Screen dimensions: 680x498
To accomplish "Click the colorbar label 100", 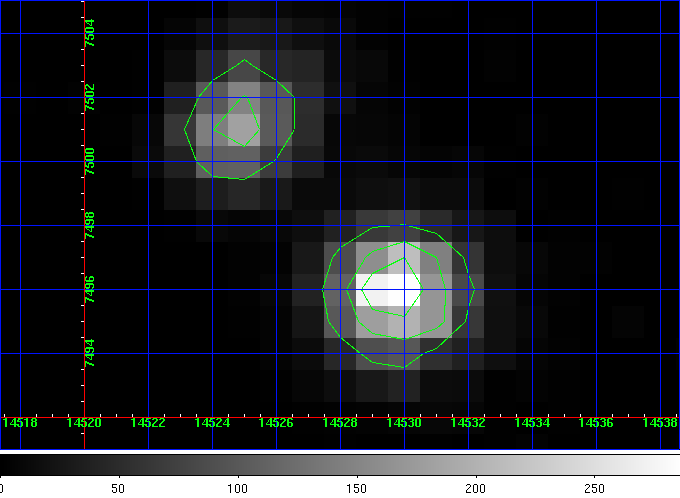I will click(238, 489).
